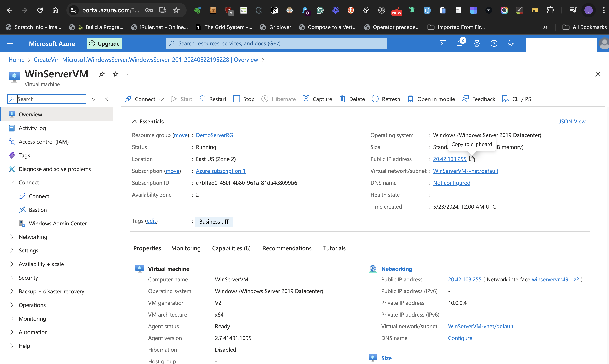Mark WinServerVM as a favorite
Viewport: 609px width, 364px height.
click(115, 74)
